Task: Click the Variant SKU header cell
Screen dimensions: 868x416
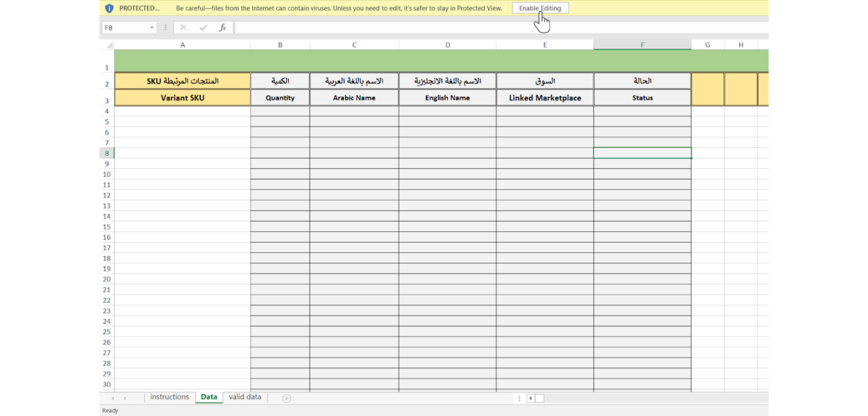Action: [183, 98]
